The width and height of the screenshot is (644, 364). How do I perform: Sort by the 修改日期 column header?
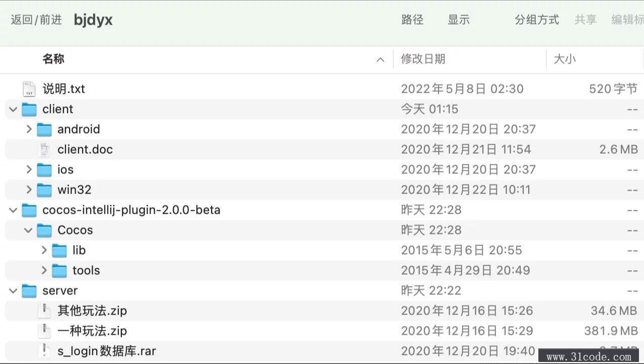pyautogui.click(x=423, y=59)
